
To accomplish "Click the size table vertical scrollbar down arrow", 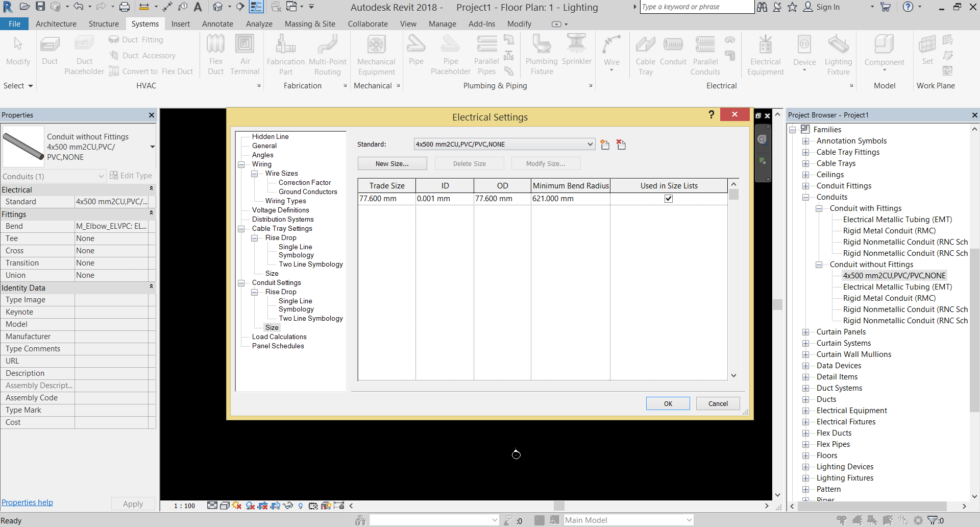I will [733, 375].
